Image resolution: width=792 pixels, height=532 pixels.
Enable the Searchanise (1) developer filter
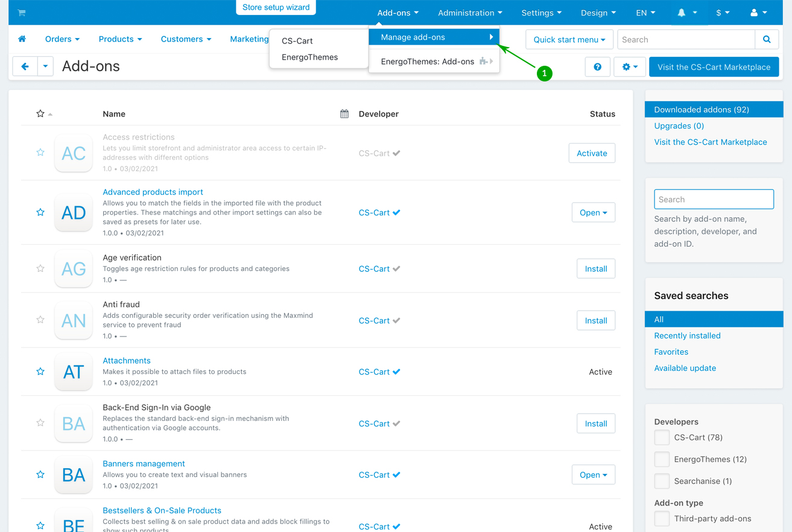(662, 481)
